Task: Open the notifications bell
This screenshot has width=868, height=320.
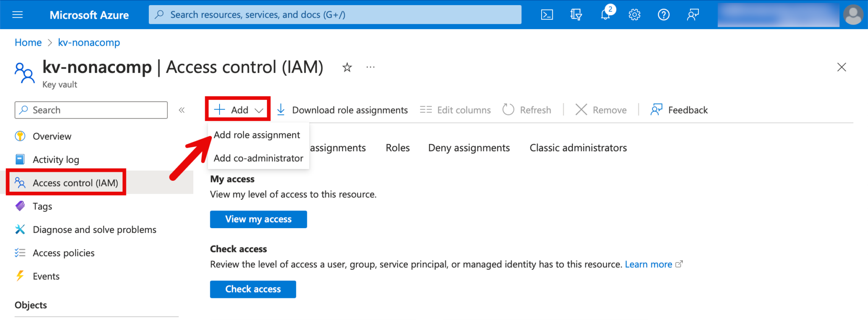Action: [x=606, y=15]
